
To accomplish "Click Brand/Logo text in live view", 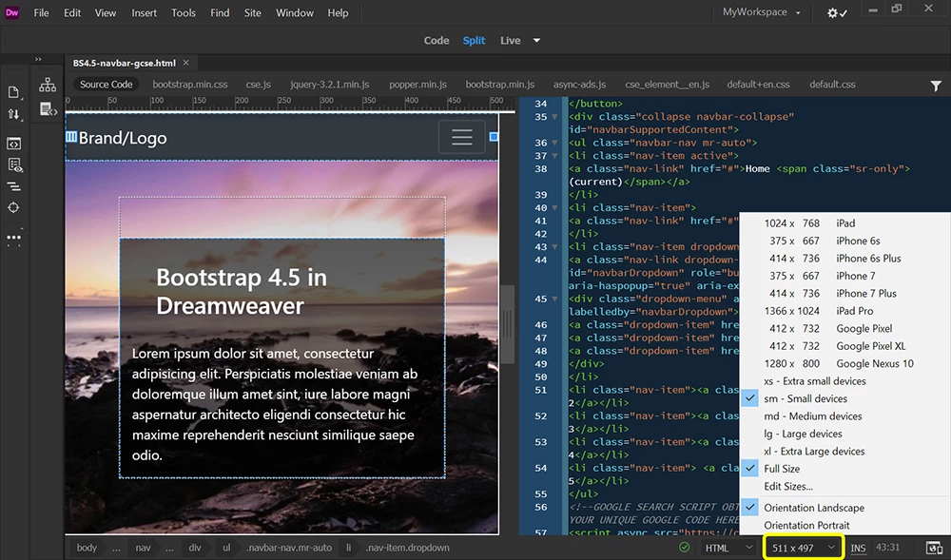I will 123,138.
